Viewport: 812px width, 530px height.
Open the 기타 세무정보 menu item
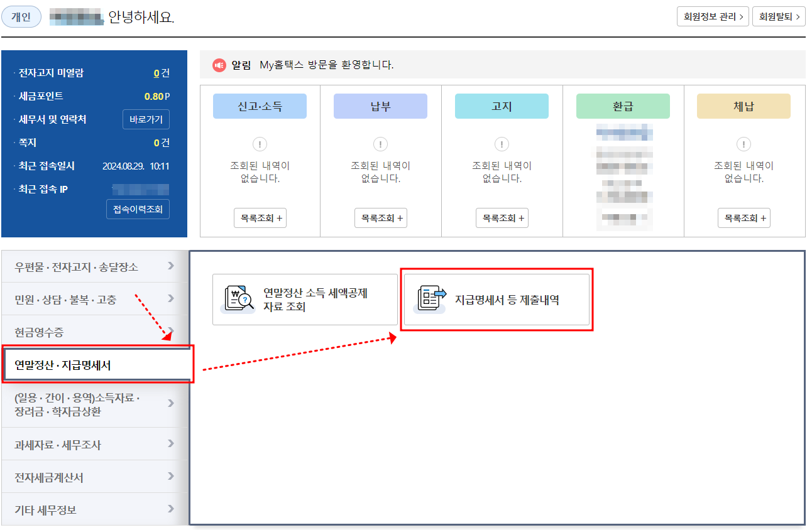pos(94,509)
